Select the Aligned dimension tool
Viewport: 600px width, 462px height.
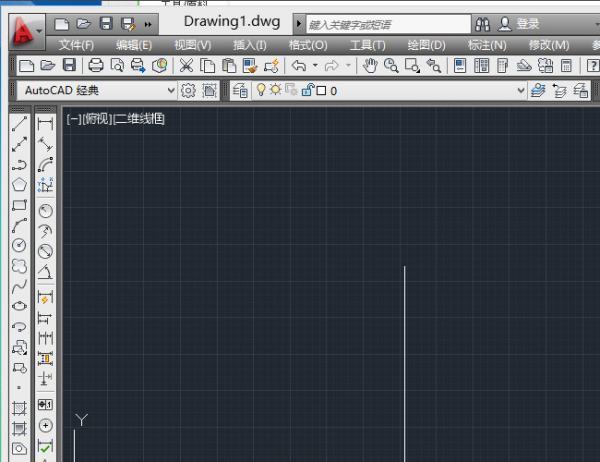pyautogui.click(x=46, y=144)
